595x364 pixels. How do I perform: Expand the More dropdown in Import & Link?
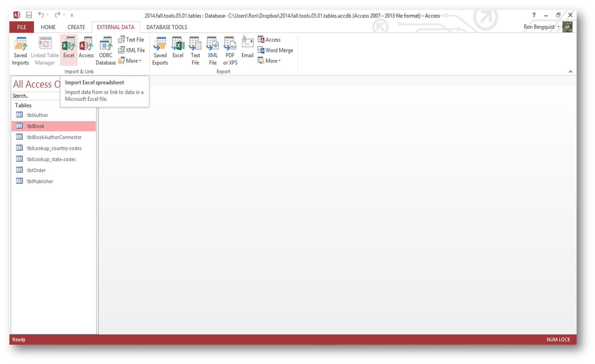click(x=130, y=61)
